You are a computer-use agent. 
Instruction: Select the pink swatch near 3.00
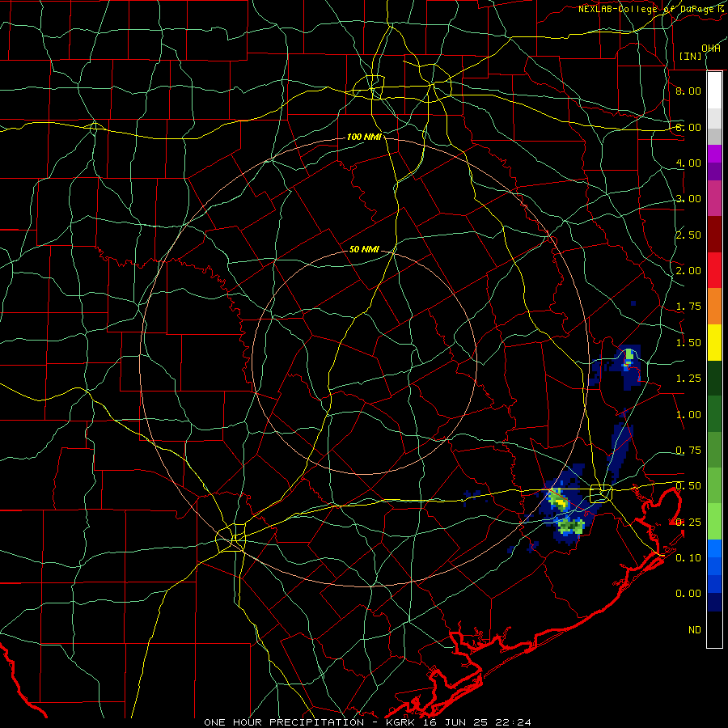714,198
